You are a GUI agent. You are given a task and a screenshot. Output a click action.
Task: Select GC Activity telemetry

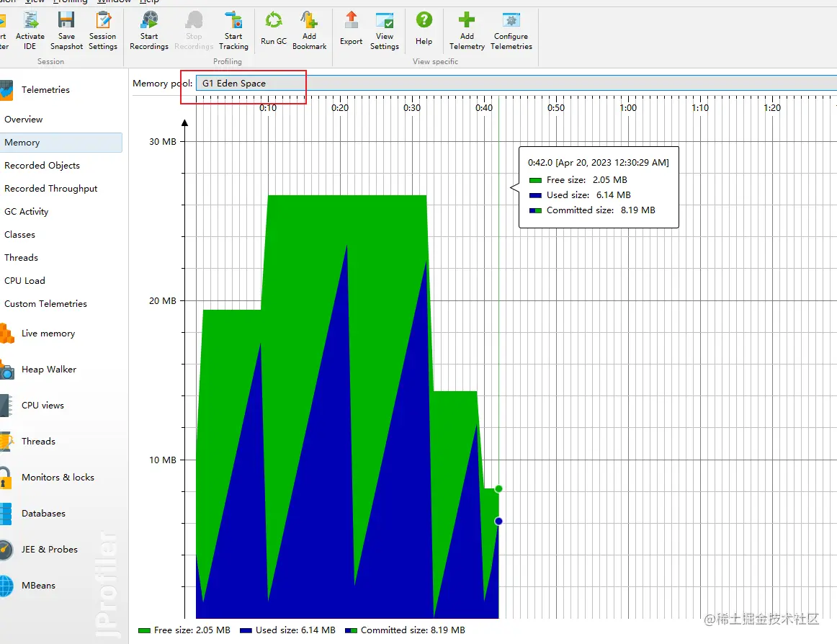point(26,212)
